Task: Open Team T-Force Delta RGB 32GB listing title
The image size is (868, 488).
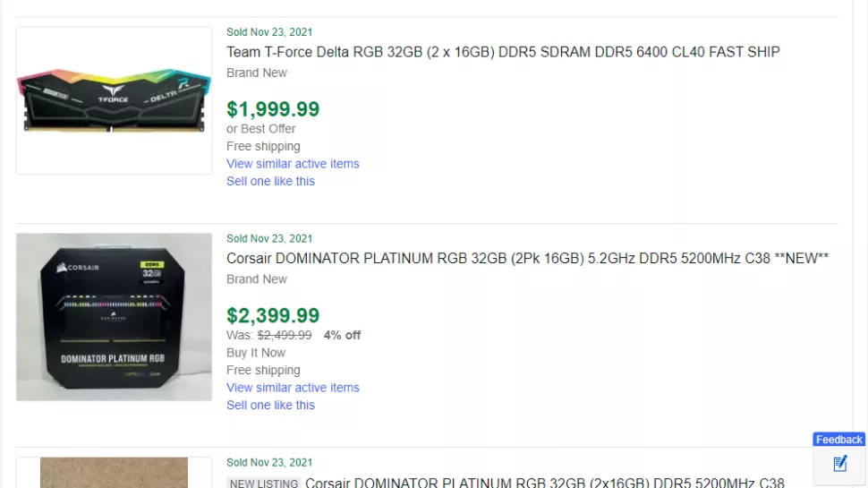Action: coord(503,52)
